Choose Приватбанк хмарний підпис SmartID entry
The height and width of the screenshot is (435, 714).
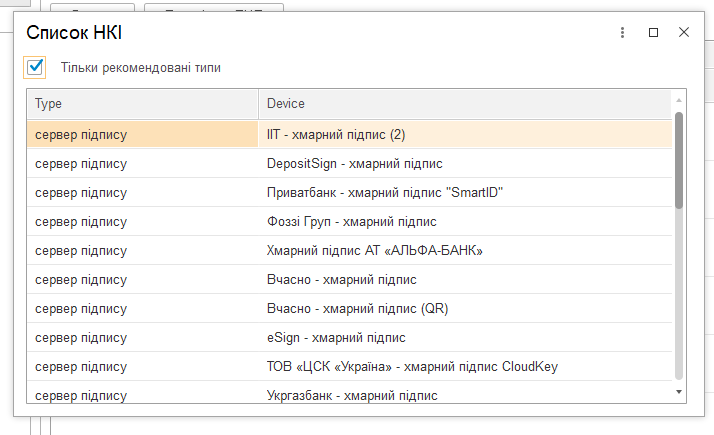(x=349, y=192)
